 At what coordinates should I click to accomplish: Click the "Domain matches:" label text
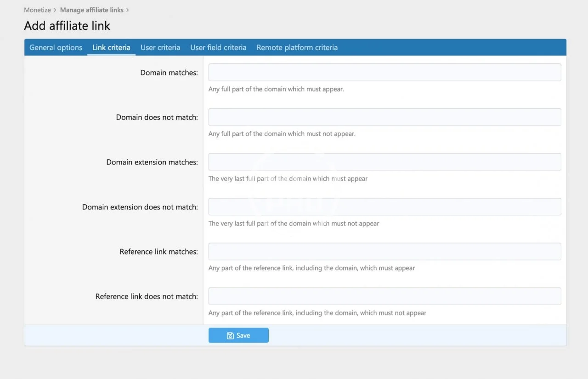[x=169, y=73]
